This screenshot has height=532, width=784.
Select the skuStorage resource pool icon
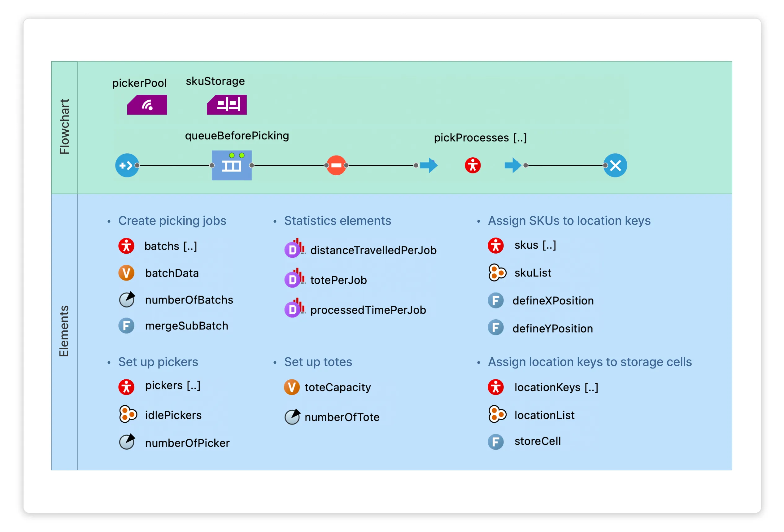(227, 105)
